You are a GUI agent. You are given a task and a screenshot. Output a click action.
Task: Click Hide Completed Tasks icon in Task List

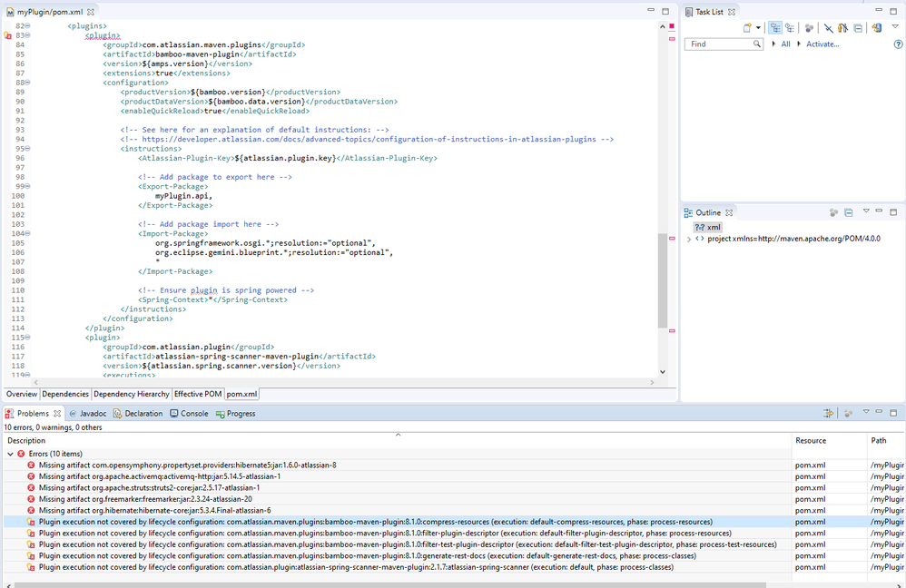pyautogui.click(x=828, y=28)
